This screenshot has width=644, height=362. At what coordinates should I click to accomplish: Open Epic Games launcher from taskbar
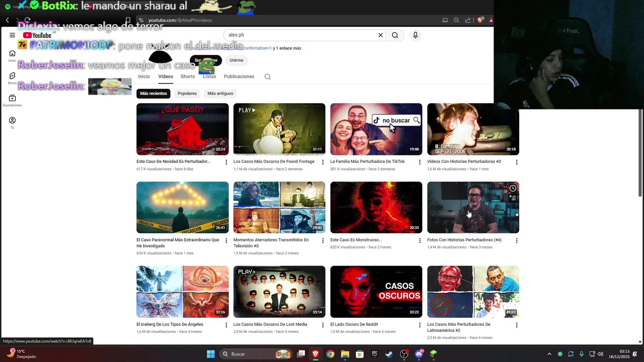[x=374, y=354]
